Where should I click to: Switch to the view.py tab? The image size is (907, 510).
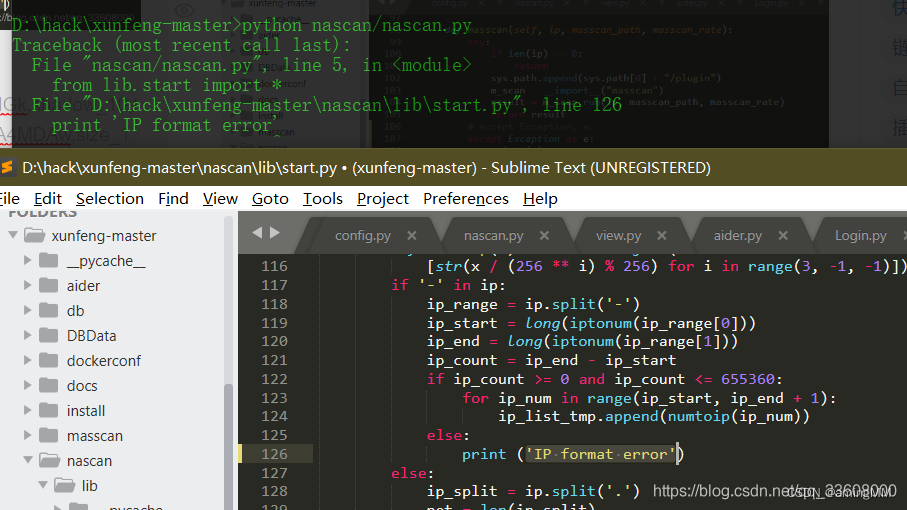click(x=618, y=235)
